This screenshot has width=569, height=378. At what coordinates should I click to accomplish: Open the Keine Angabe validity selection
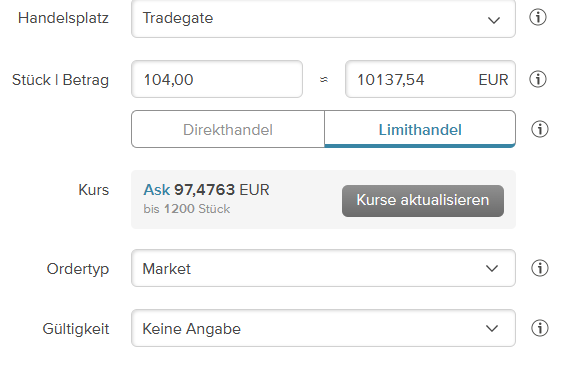click(x=323, y=328)
